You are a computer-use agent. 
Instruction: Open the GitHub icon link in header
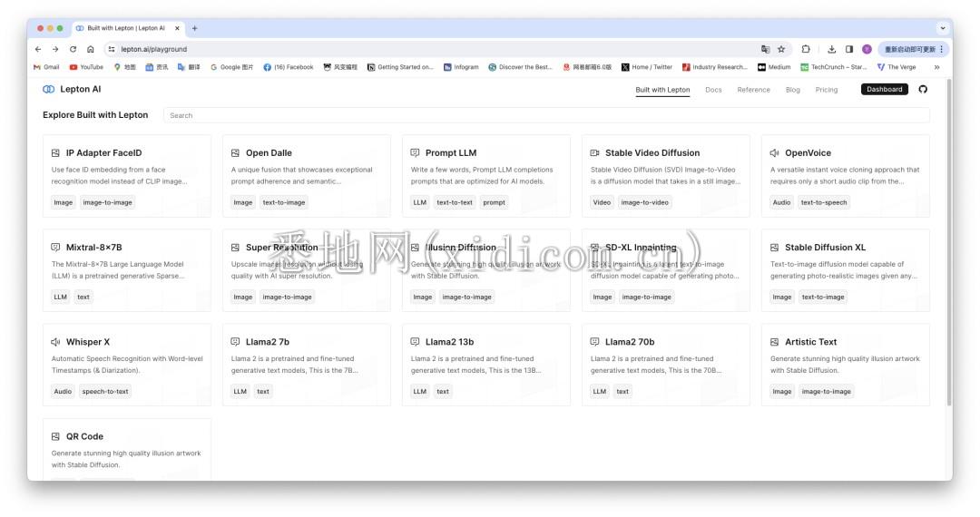click(x=923, y=89)
